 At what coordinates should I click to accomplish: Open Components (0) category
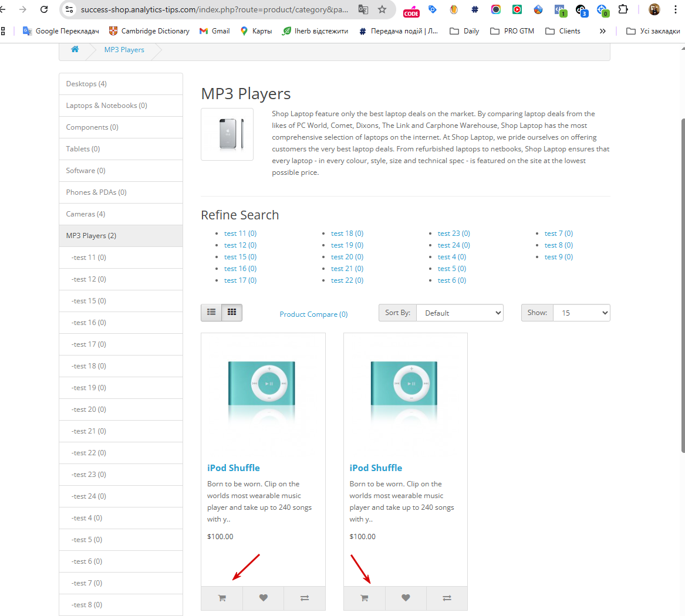pos(121,127)
